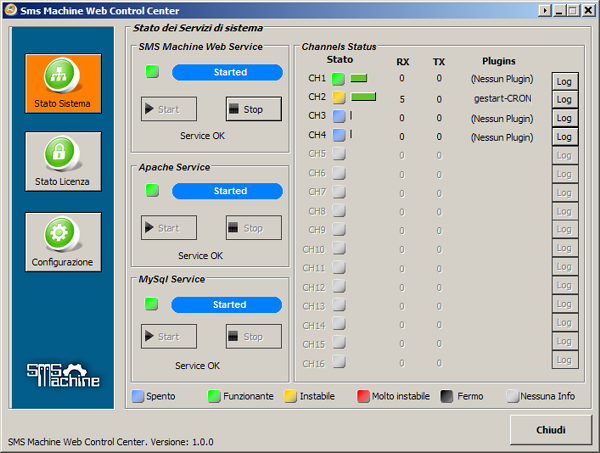Open the Log for CH5

[x=565, y=156]
